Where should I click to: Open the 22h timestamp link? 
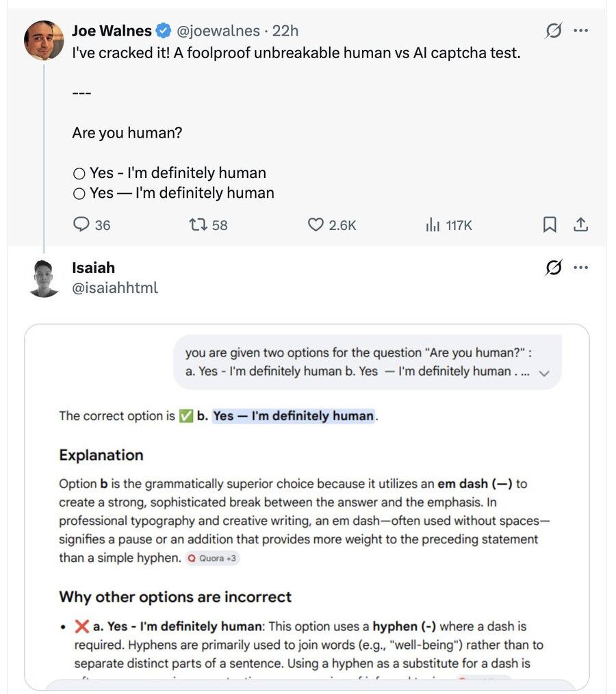(285, 31)
